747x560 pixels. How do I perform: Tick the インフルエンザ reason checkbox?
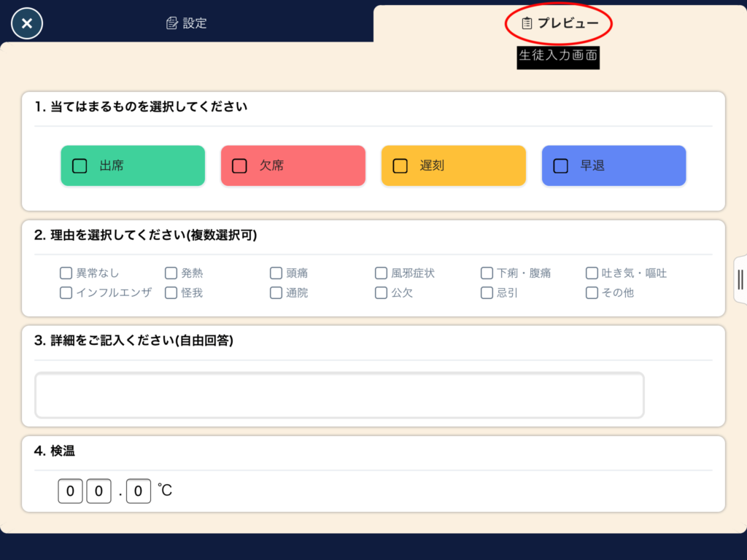click(x=66, y=292)
